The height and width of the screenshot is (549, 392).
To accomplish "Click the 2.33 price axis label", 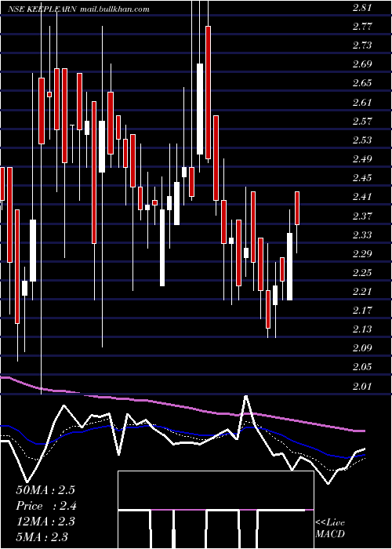I will pyautogui.click(x=362, y=235).
